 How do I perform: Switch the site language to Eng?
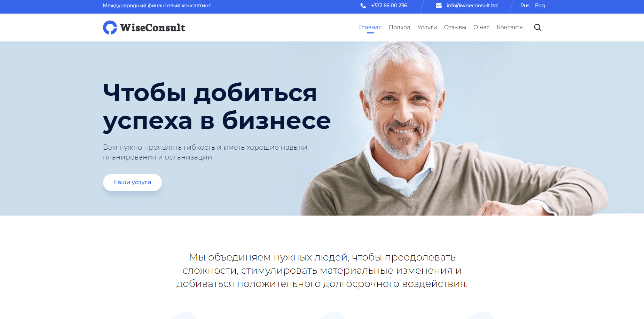coord(540,6)
